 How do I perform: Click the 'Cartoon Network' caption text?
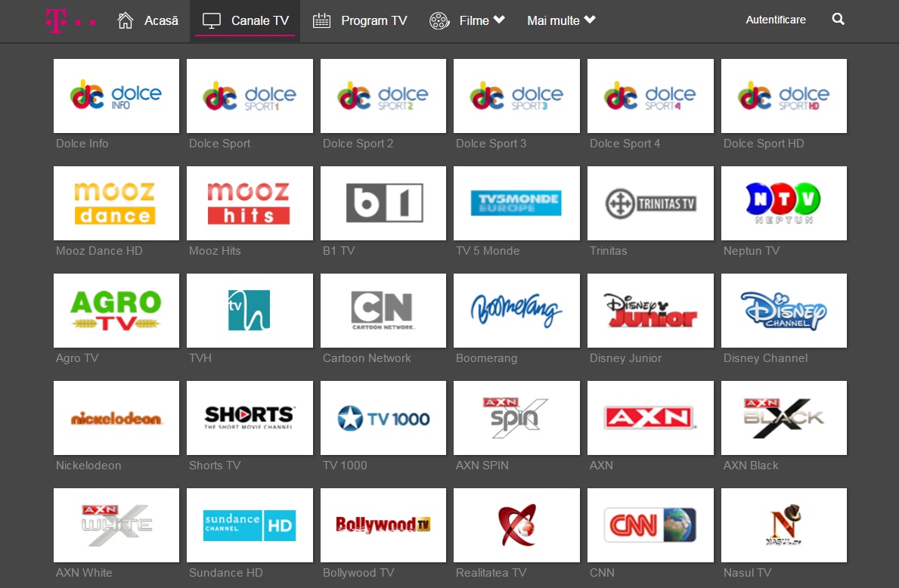coord(367,358)
